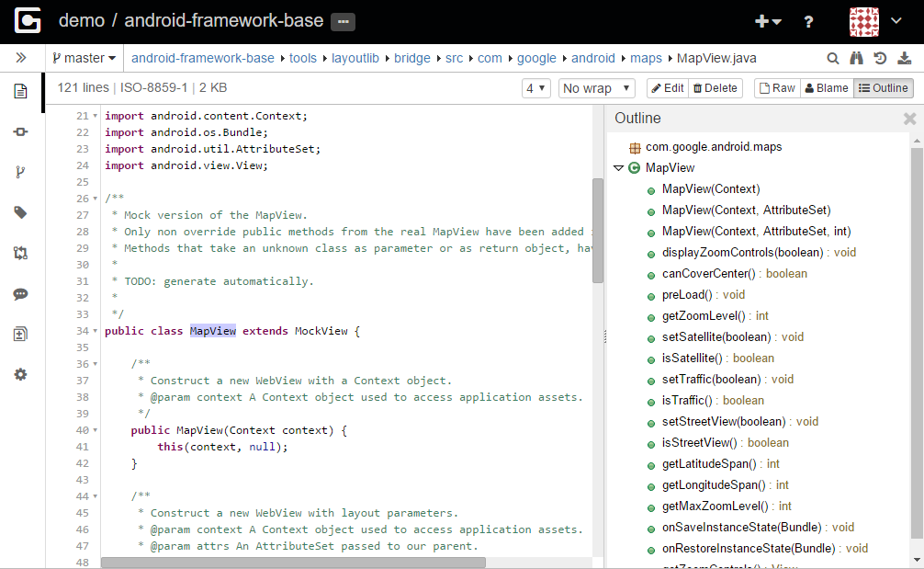Jump to setStreetView(boolean) in outline

point(740,422)
